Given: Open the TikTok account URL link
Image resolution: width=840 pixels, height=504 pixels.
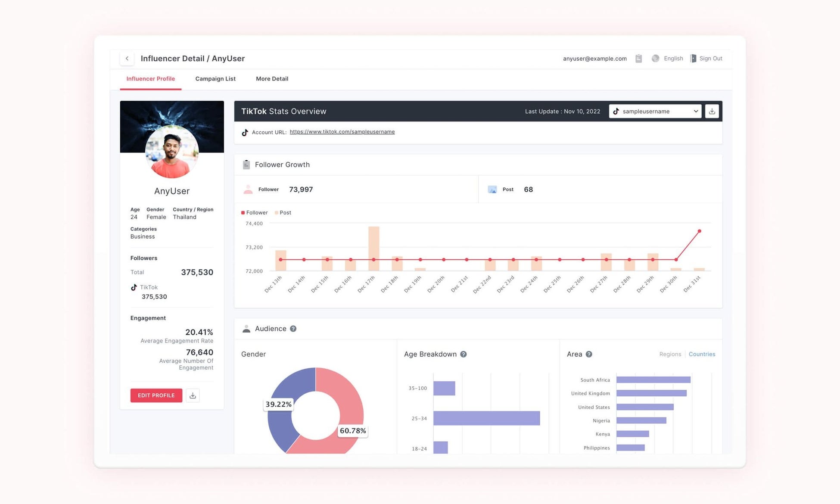Looking at the screenshot, I should [342, 132].
